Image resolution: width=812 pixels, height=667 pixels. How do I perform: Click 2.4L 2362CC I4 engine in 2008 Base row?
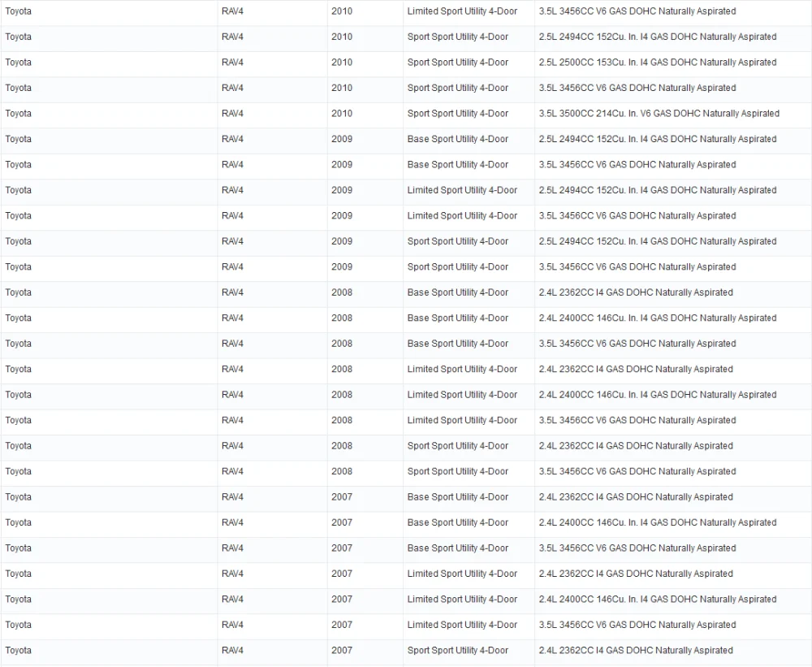636,292
